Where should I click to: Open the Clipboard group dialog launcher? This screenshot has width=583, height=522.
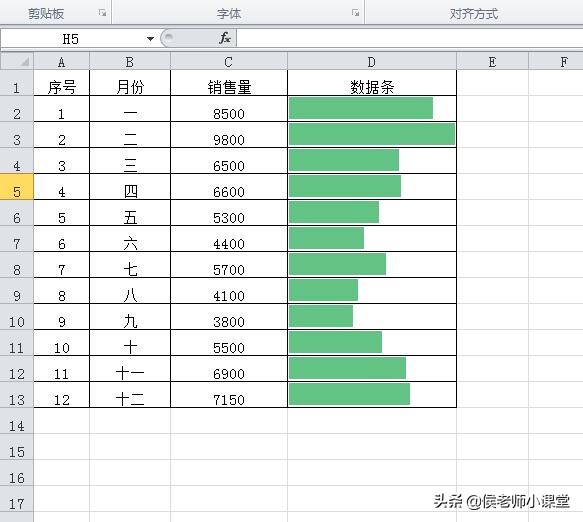[102, 13]
